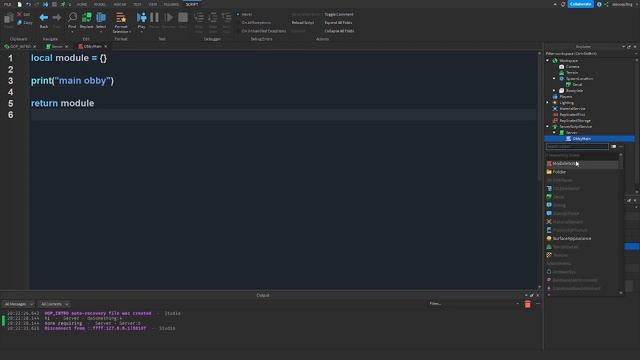640x360 pixels.
Task: Start playtest with the Play button
Action: coord(142,17)
